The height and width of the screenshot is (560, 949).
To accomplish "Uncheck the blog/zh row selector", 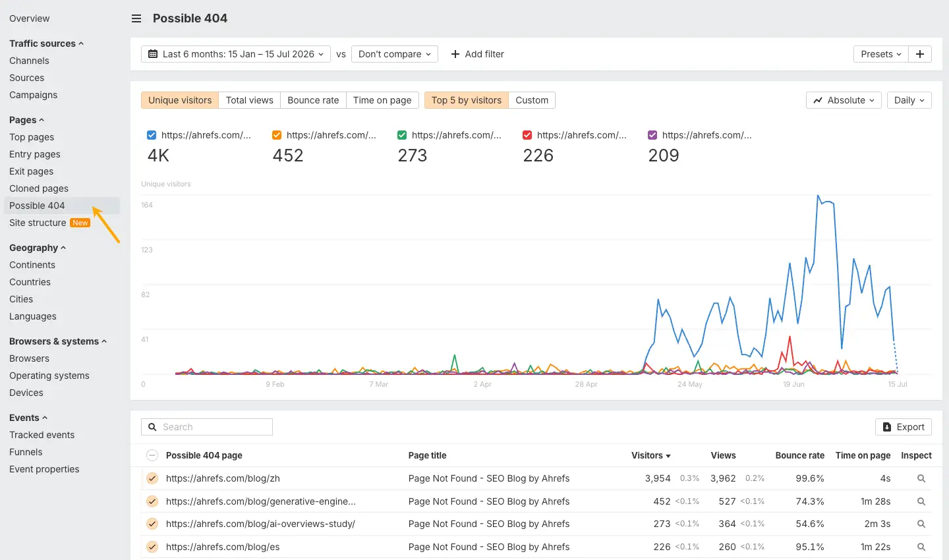I will coord(152,478).
